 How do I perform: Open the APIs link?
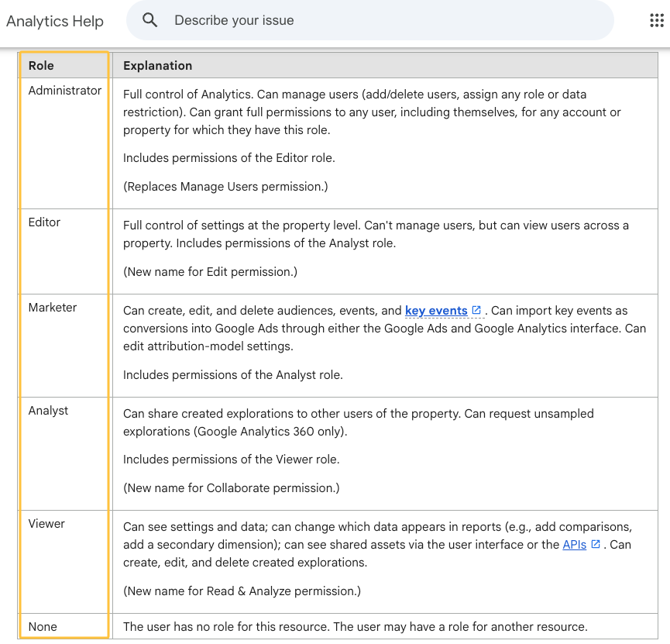click(x=574, y=544)
